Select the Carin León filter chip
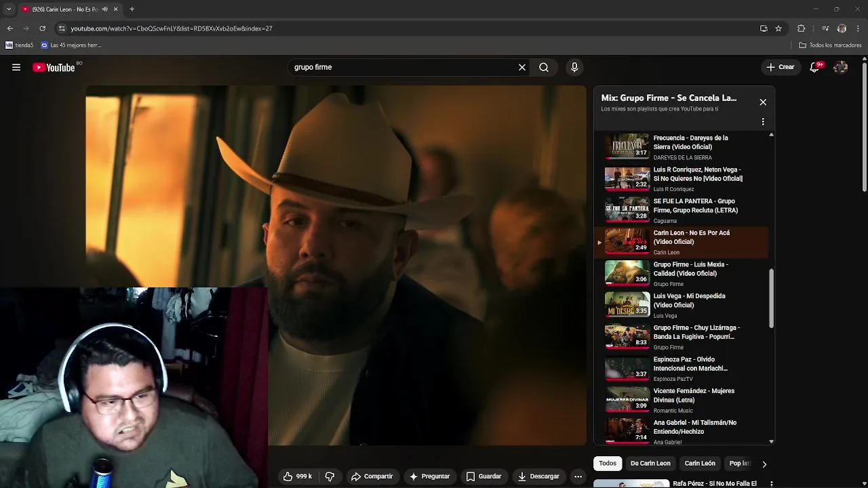Image resolution: width=868 pixels, height=488 pixels. click(700, 463)
